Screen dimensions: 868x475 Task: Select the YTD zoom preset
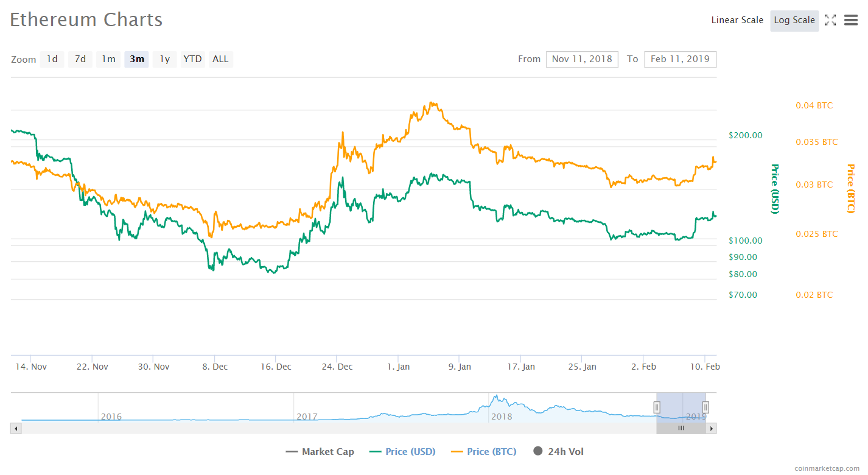[x=192, y=59]
